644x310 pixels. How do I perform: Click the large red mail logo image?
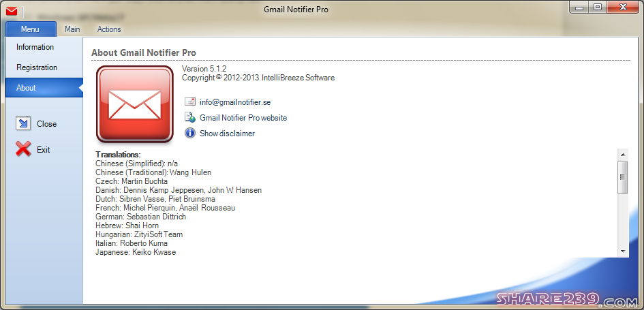pyautogui.click(x=135, y=104)
